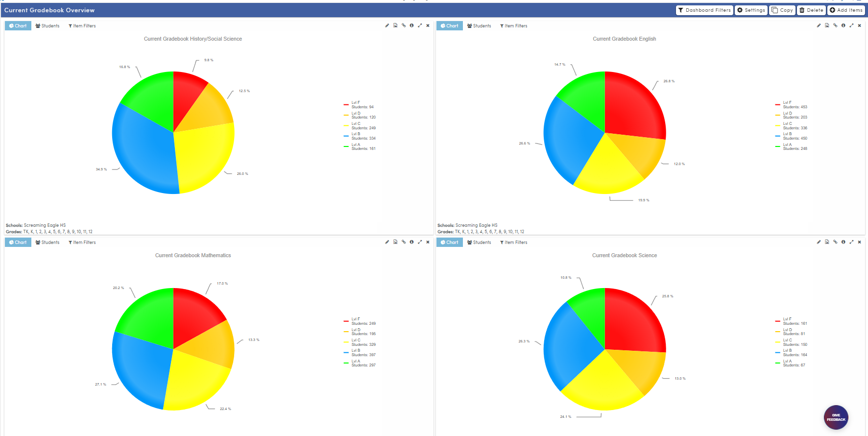Screen dimensions: 868x436
Task: Expand the English chart panel to fullscreen
Action: coord(851,25)
